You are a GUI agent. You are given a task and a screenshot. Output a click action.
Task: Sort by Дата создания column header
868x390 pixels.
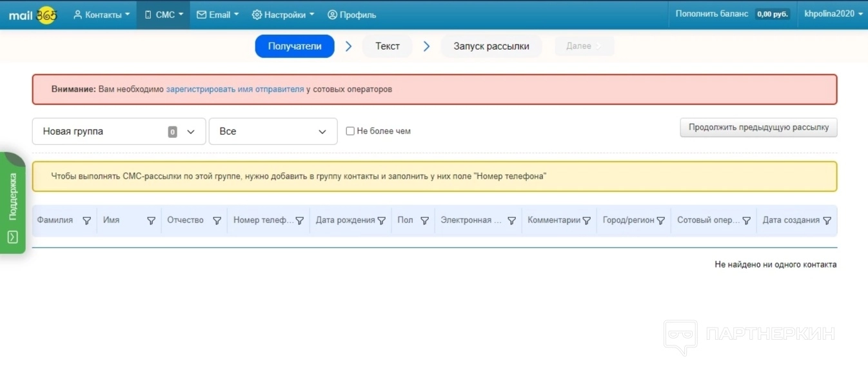[791, 220]
